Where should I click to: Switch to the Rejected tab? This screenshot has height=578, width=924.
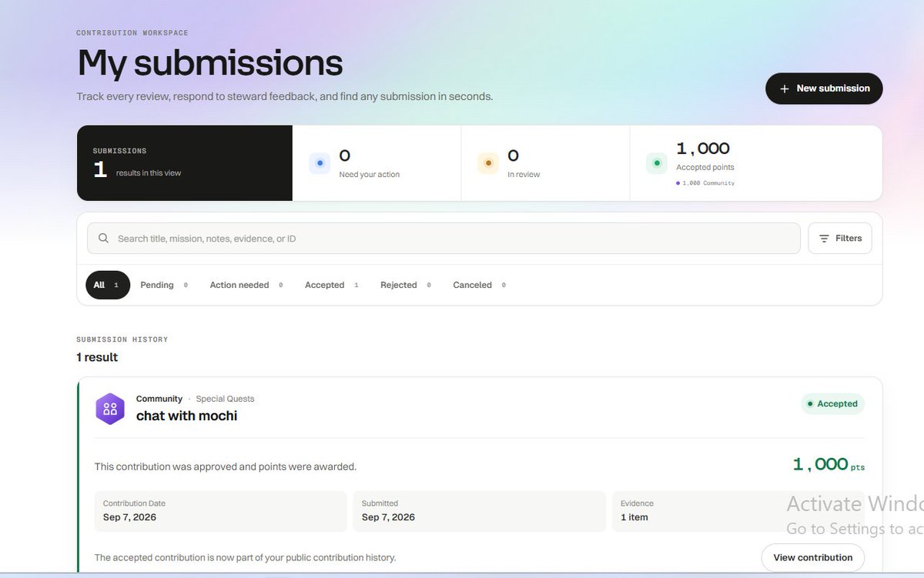tap(405, 285)
